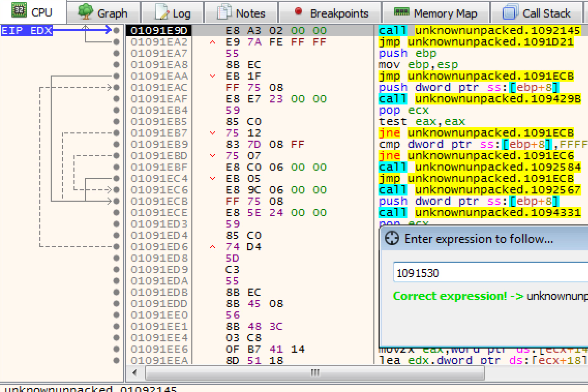Click the red down caret at 01091EAA
588x392 pixels.
(x=213, y=77)
